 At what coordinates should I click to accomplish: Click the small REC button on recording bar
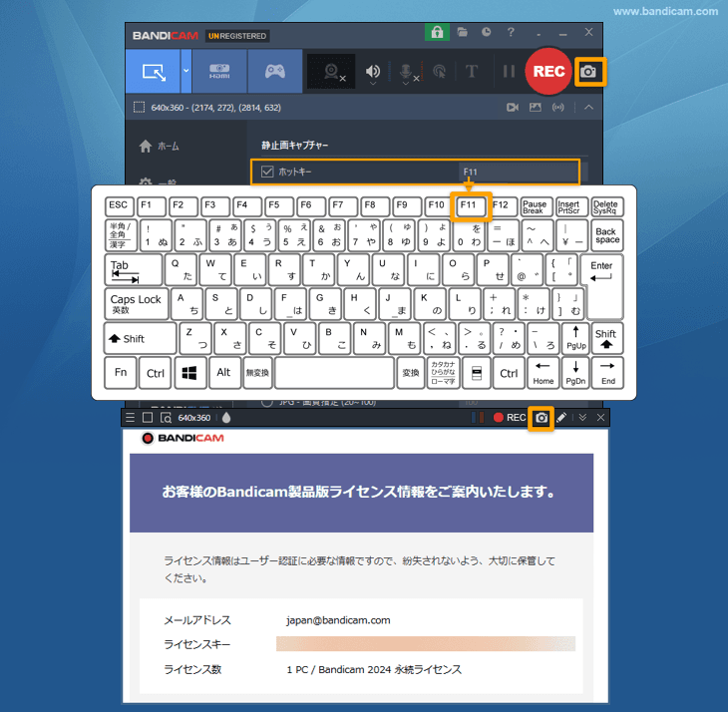(510, 418)
